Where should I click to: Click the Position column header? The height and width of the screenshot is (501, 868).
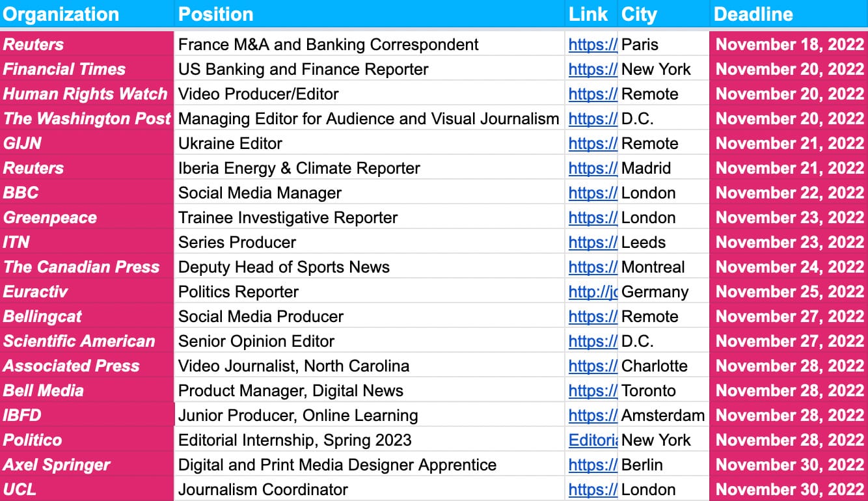[216, 14]
